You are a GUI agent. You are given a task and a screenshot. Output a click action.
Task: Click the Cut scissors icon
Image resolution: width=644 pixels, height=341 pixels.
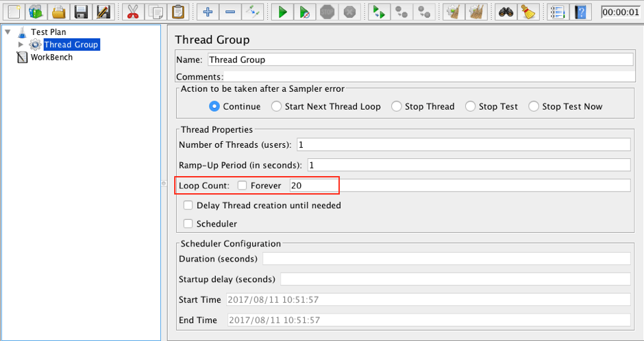[x=132, y=12]
